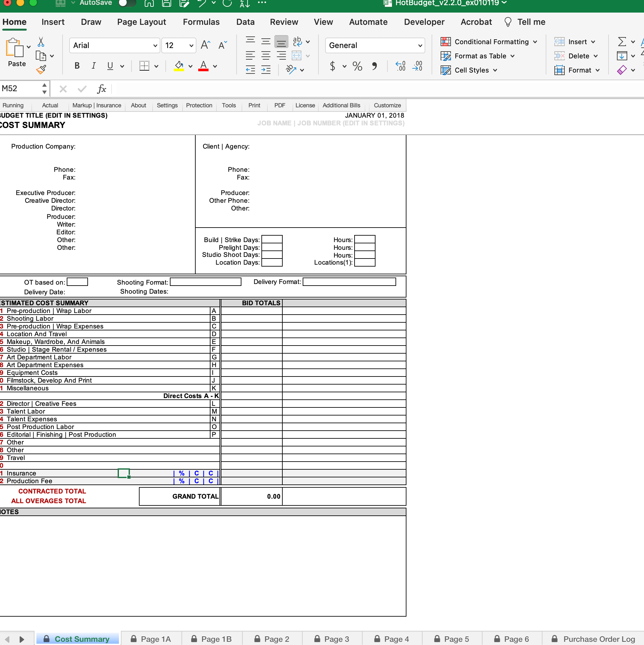
Task: Click the Increase Decimal icon
Action: [401, 66]
